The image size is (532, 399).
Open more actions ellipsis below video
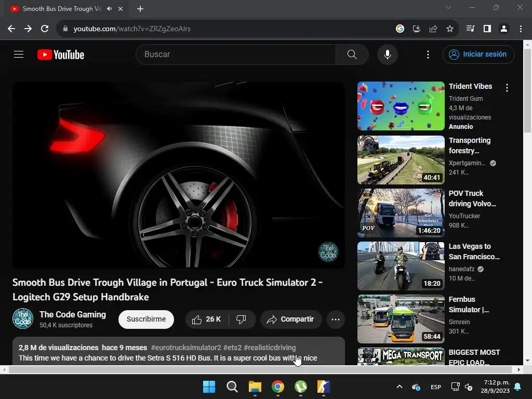[336, 320]
